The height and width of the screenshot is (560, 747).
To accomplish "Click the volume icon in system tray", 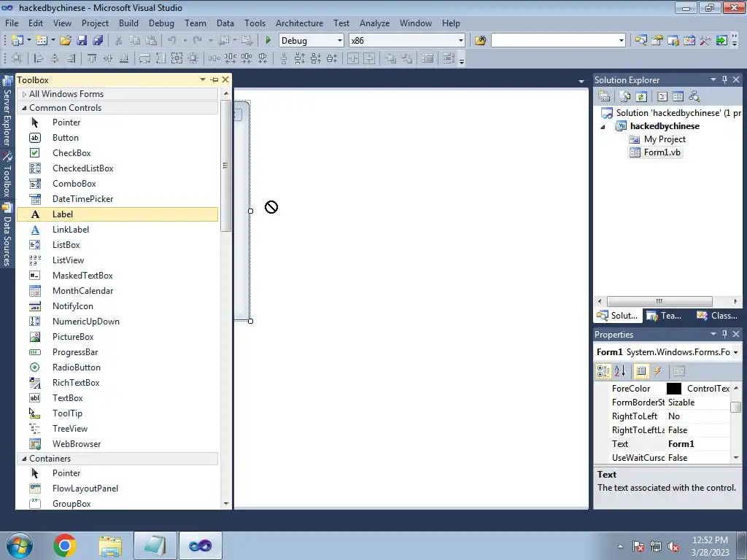I will 673,546.
